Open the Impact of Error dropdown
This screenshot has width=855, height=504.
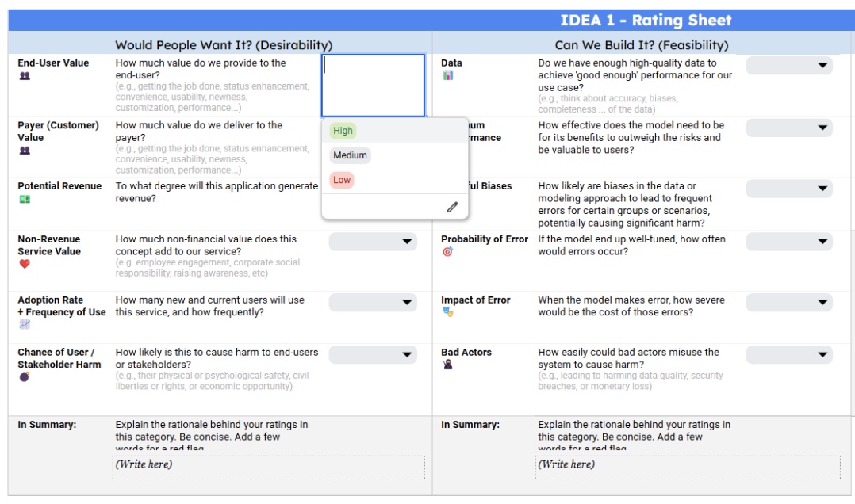788,302
